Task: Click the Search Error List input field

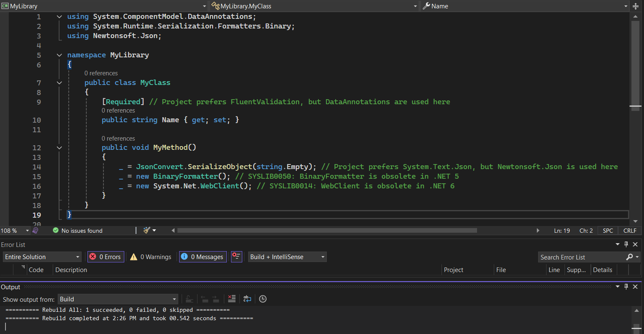Action: click(x=581, y=257)
